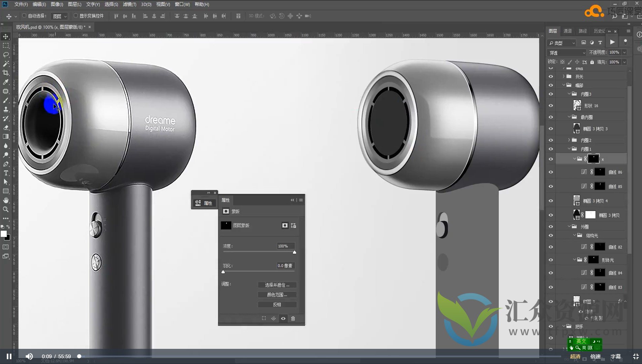
Task: Select the Horizontal Type tool
Action: (x=6, y=173)
